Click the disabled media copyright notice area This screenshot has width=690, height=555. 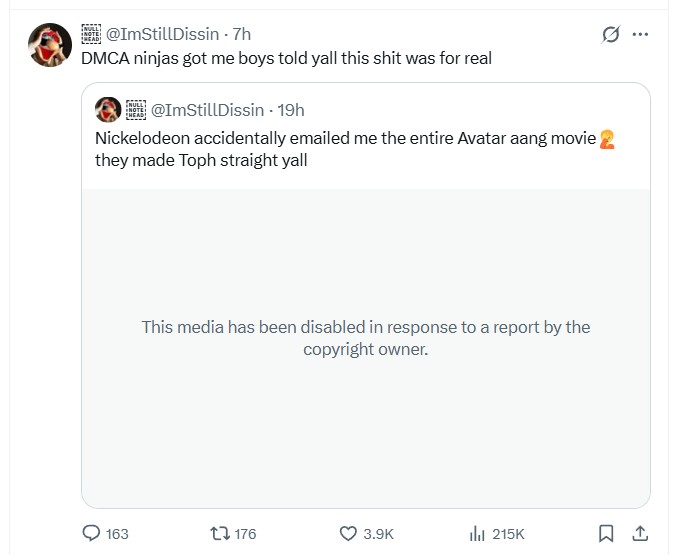pyautogui.click(x=366, y=339)
